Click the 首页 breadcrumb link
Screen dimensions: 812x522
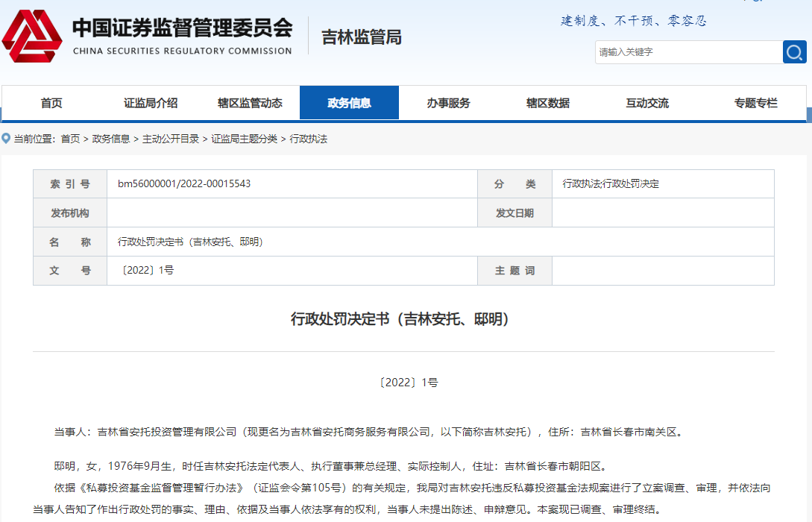70,139
